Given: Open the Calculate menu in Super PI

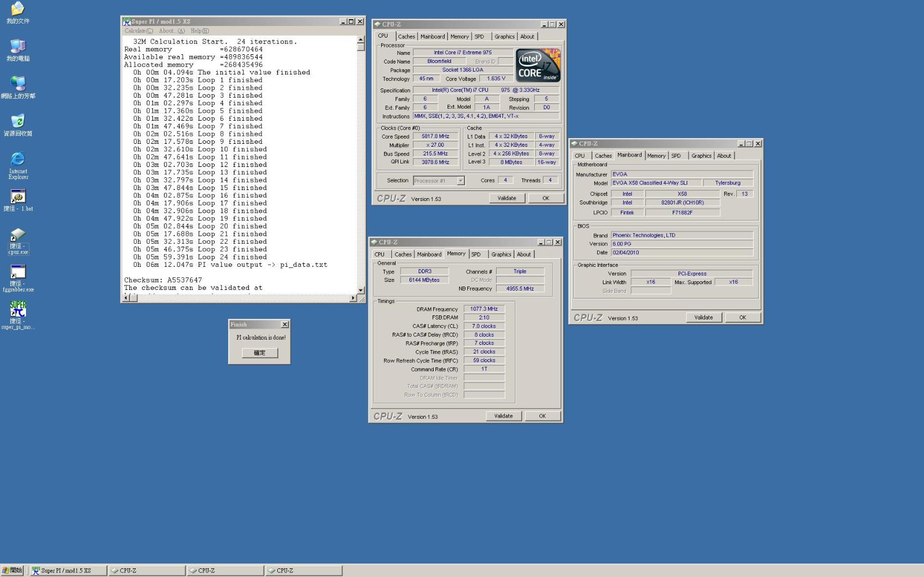Looking at the screenshot, I should (x=139, y=31).
